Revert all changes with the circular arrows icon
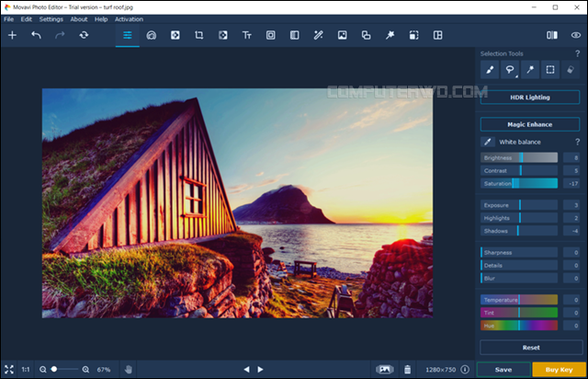 (84, 35)
